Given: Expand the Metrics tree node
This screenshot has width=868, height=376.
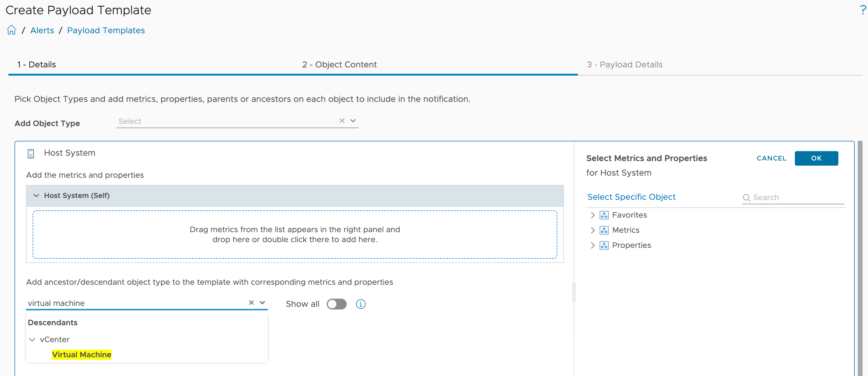Looking at the screenshot, I should pyautogui.click(x=593, y=230).
